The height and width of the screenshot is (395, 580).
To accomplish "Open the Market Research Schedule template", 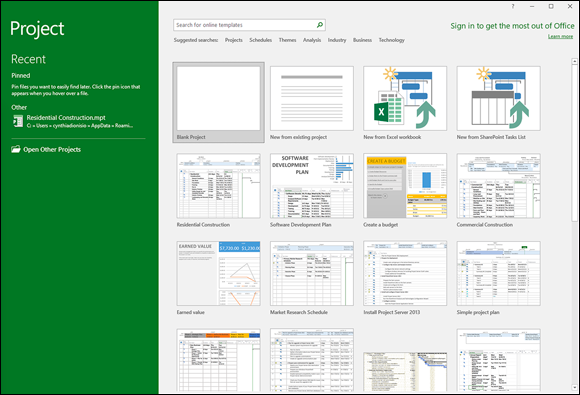I will (312, 278).
